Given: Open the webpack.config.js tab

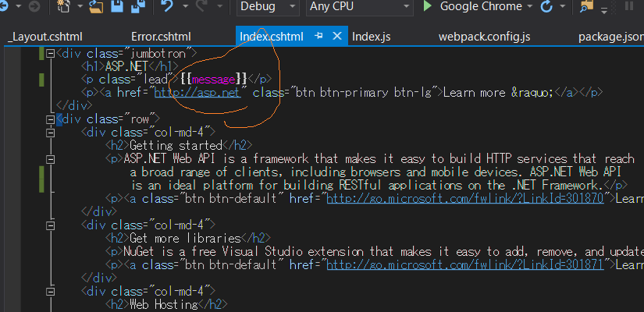Looking at the screenshot, I should point(484,37).
